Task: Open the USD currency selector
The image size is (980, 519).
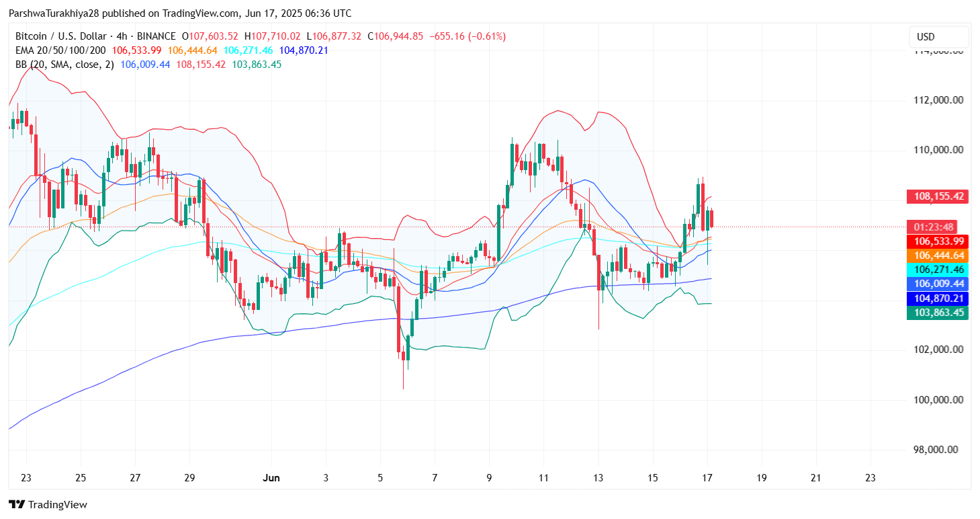Action: [x=938, y=37]
